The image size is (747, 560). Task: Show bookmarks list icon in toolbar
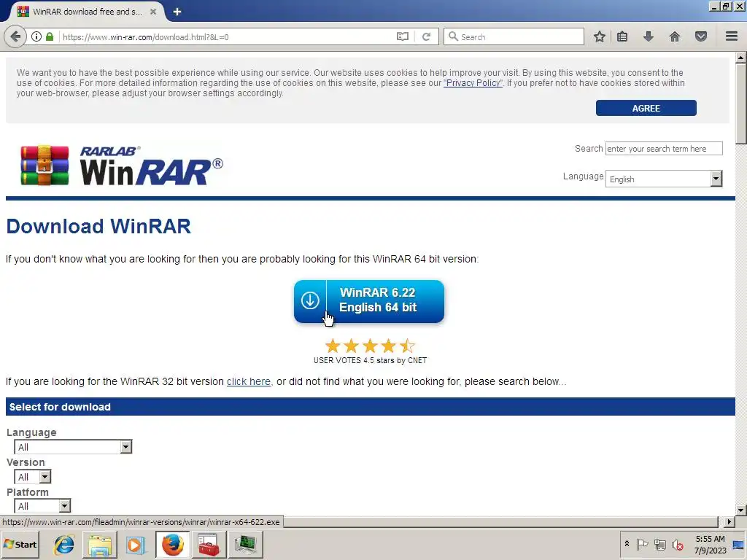[x=622, y=36]
